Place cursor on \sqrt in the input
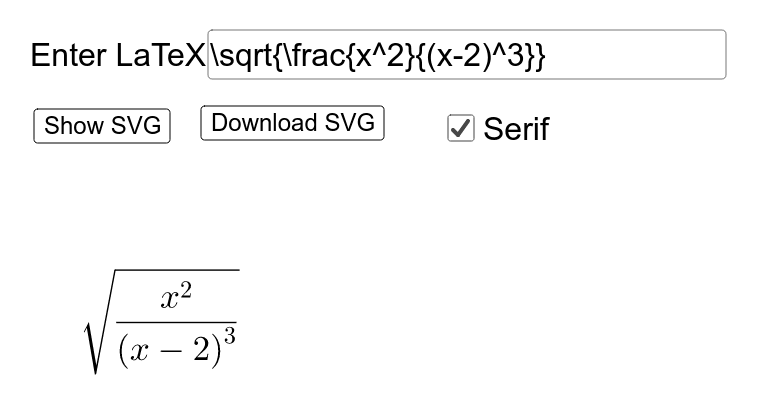Screen dimensions: 761x414 (x=241, y=55)
